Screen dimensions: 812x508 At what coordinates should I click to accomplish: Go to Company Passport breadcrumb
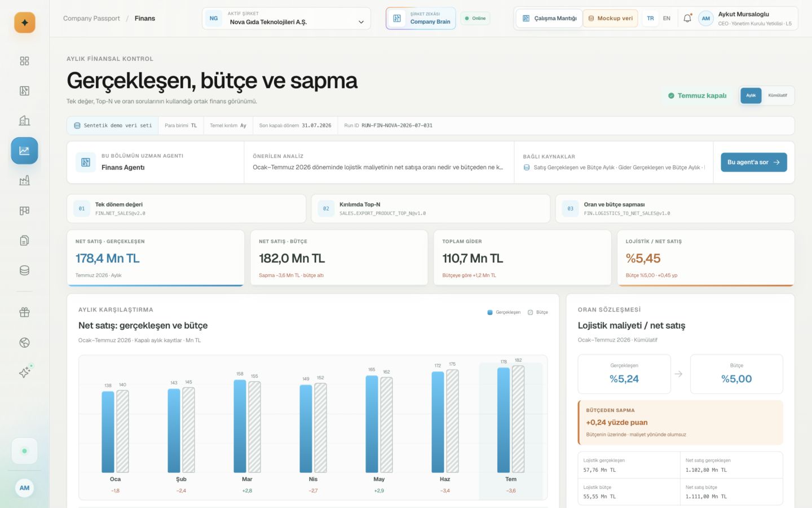coord(91,19)
